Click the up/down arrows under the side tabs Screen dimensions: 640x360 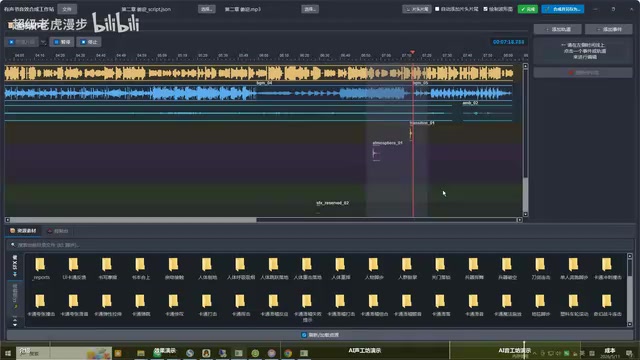pos(15,322)
